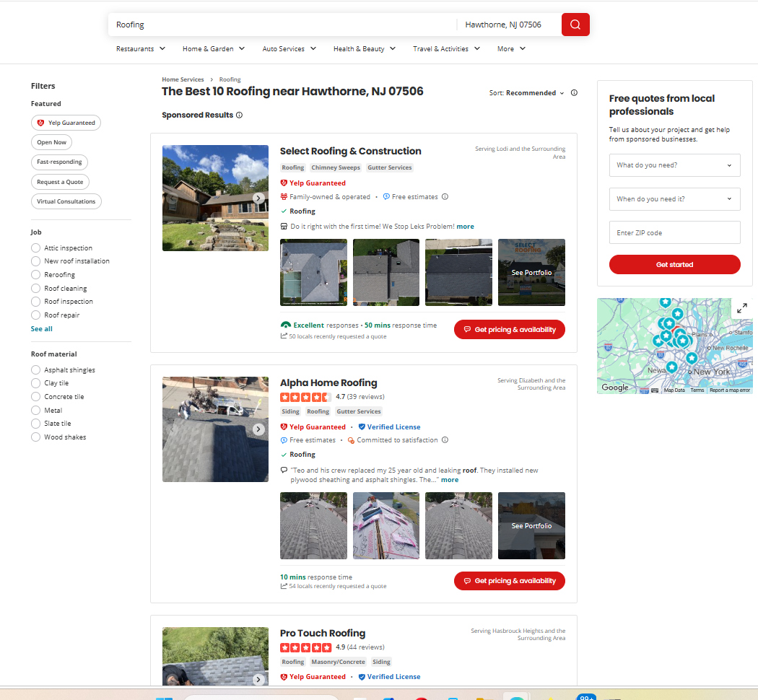
Task: Expand Select Roofing description with more link
Action: tap(465, 227)
